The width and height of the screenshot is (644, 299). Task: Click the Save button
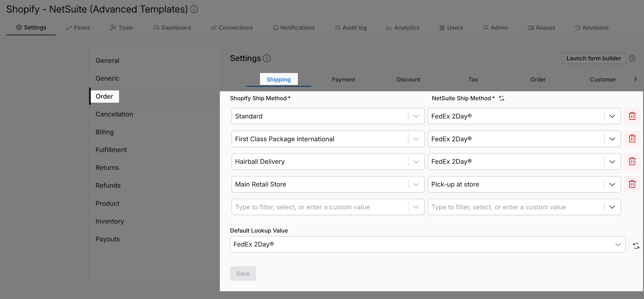(x=243, y=273)
